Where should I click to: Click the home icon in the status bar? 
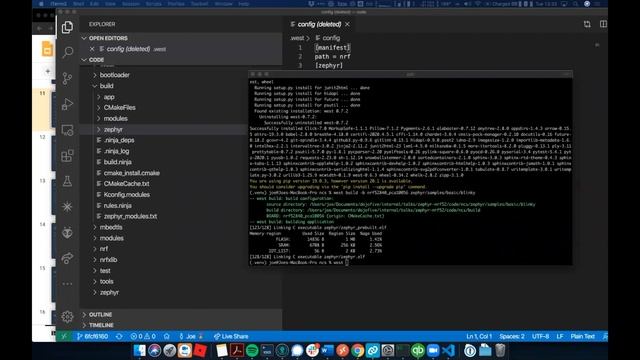pos(167,336)
